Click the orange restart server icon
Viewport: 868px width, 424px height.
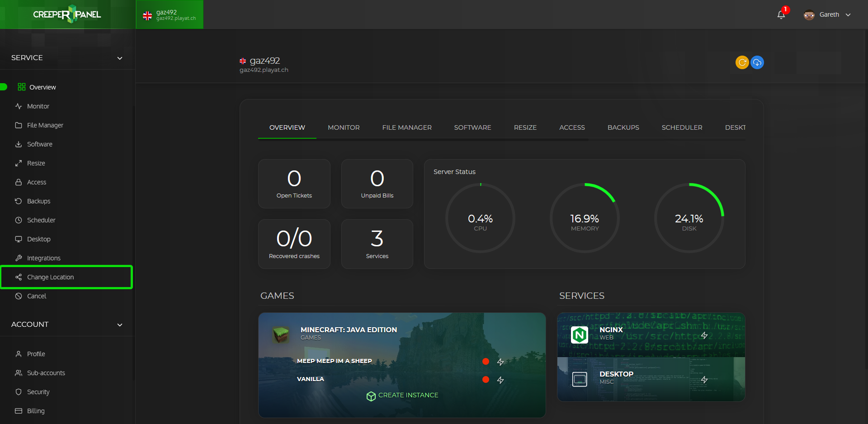pos(742,62)
